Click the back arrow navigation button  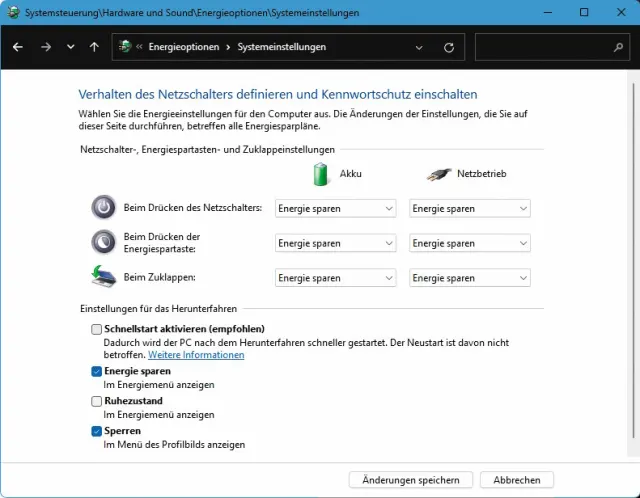19,47
